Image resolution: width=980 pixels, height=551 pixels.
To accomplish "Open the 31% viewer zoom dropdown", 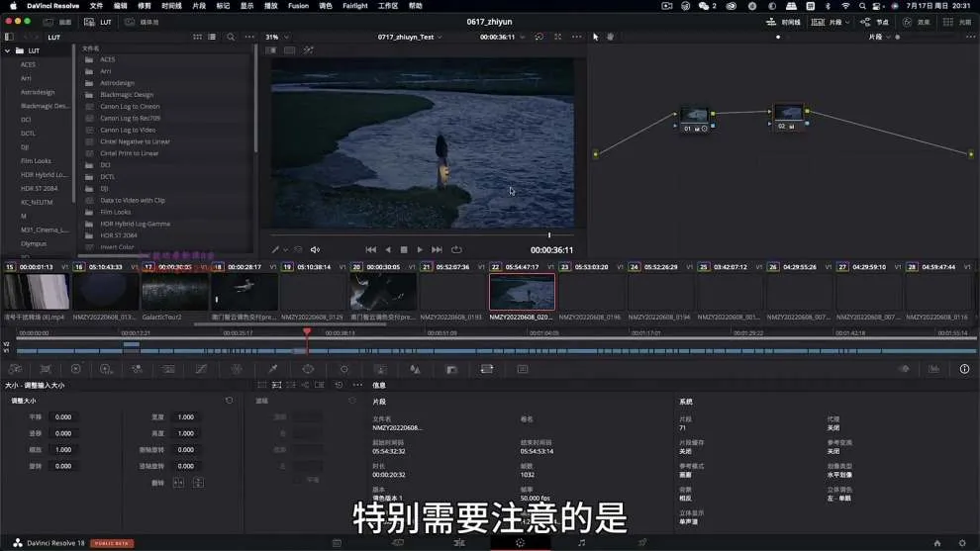I will 276,37.
